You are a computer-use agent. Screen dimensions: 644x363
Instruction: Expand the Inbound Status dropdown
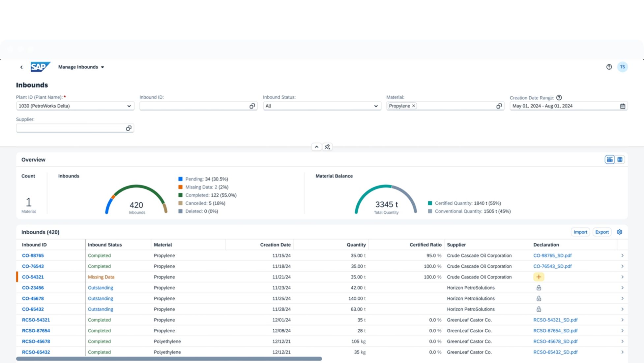tap(376, 106)
